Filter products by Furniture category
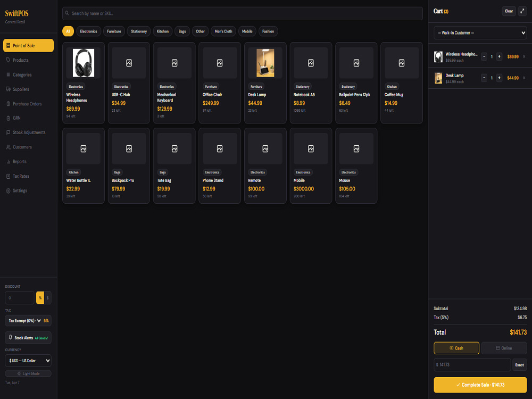The image size is (532, 399). coord(114,31)
